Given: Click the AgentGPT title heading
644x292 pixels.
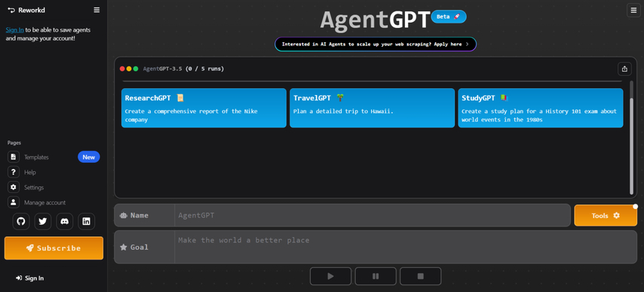Looking at the screenshot, I should (375, 20).
